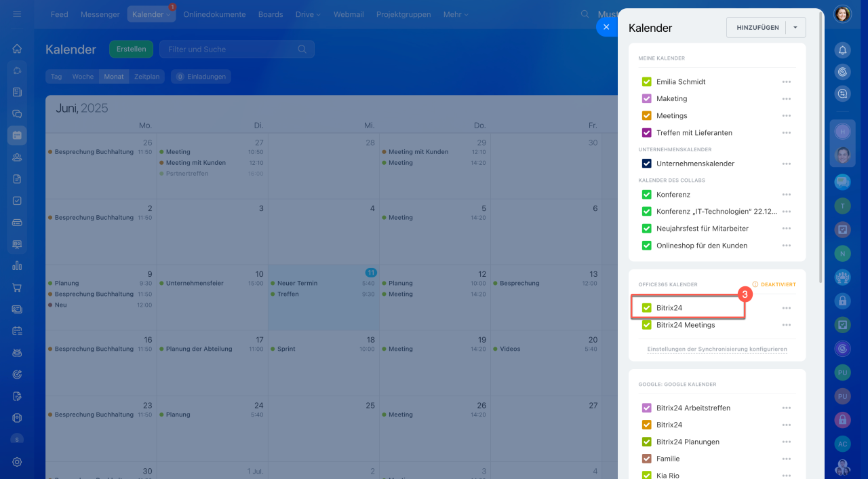The height and width of the screenshot is (479, 868).
Task: Toggle the Neujahrsfest für Mitarbeiter checkbox
Action: (646, 229)
